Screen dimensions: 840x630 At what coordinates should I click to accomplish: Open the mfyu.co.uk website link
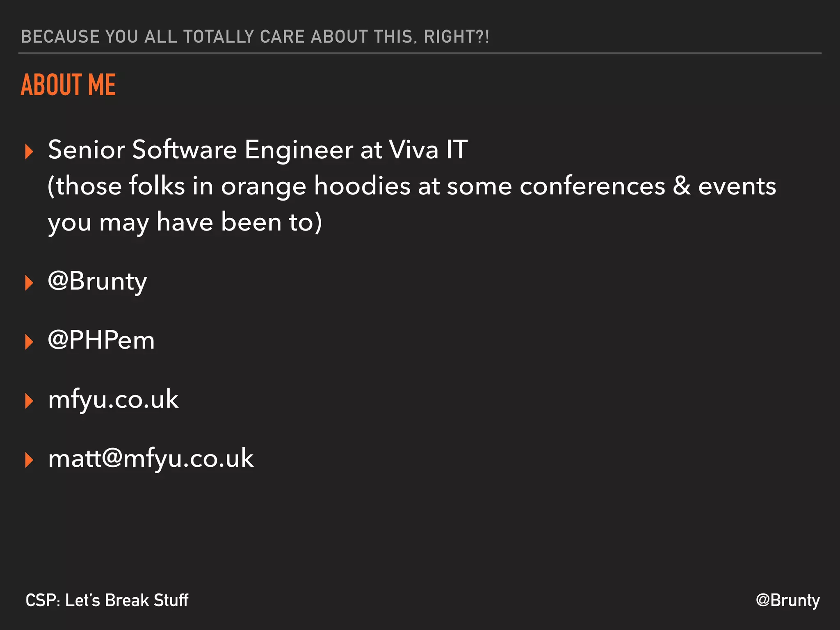tap(113, 400)
